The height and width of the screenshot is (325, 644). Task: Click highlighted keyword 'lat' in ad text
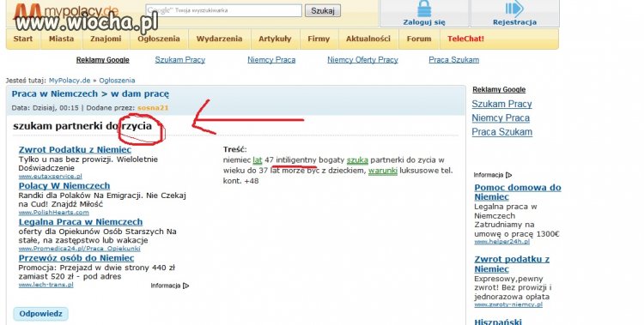[x=258, y=160]
